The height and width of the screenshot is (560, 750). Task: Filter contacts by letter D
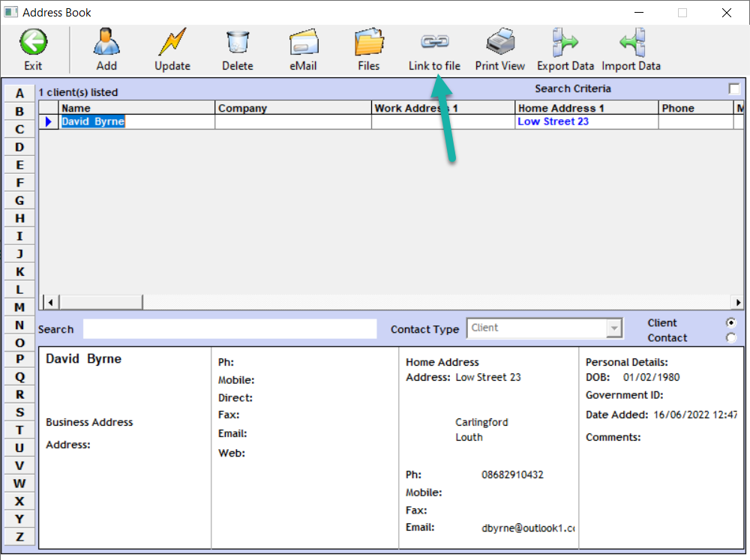(19, 147)
